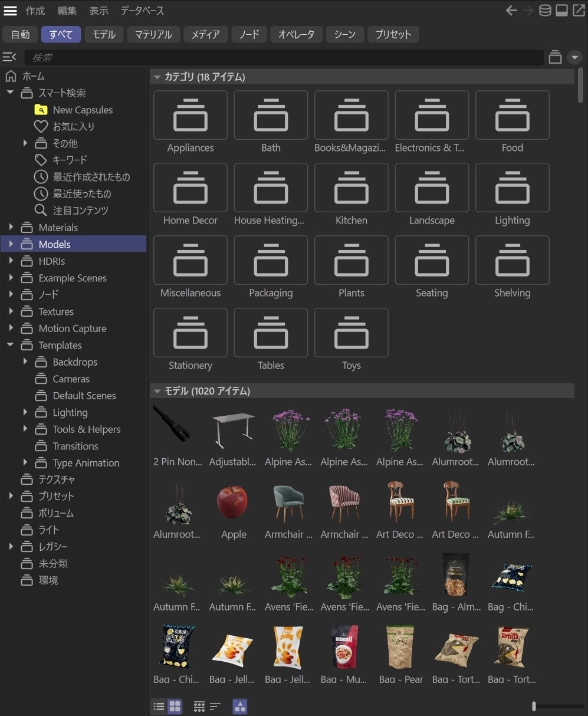This screenshot has height=716, width=588.
Task: Open browser in new window icon
Action: click(x=578, y=10)
